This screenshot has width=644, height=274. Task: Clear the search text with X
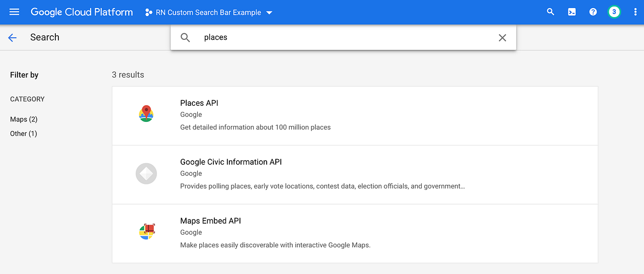pyautogui.click(x=502, y=38)
